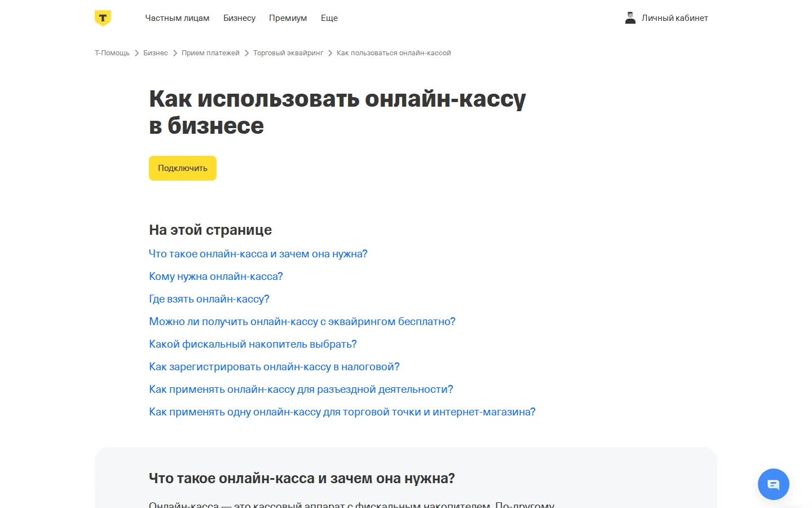Open the Торговый эквайринг breadcrumb
The height and width of the screenshot is (508, 812).
click(288, 53)
